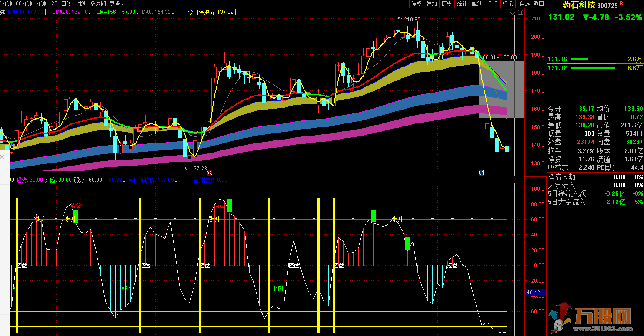
Task: Click the 内盘 30237 value
Action: point(634,142)
